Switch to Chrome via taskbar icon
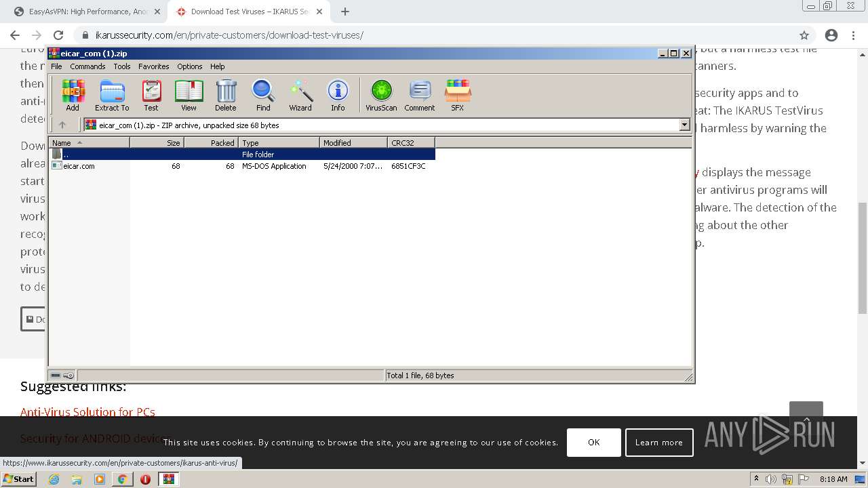 123,479
